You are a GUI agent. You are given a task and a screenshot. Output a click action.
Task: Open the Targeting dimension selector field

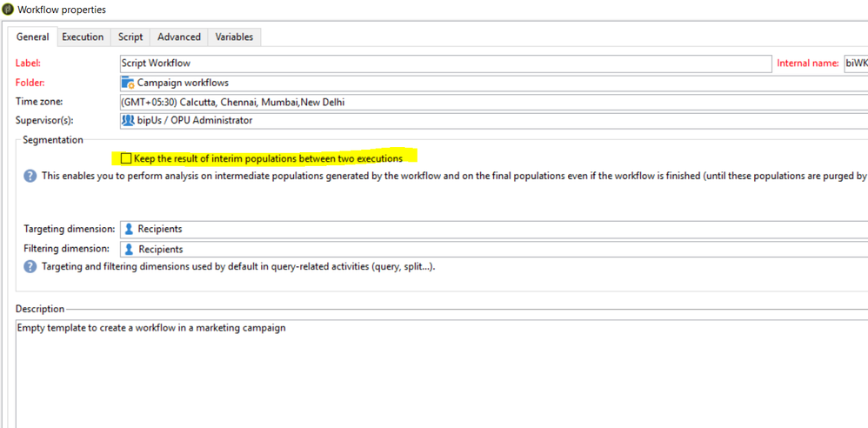tap(487, 229)
